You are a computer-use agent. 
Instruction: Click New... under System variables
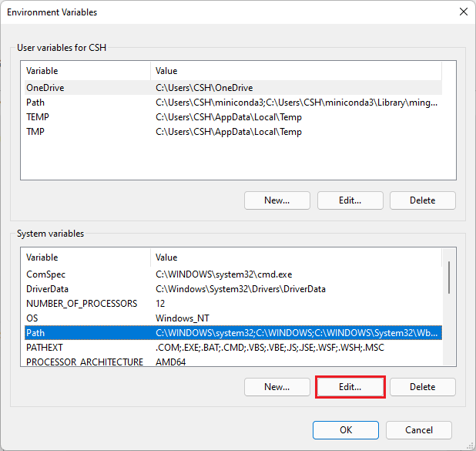tap(277, 387)
